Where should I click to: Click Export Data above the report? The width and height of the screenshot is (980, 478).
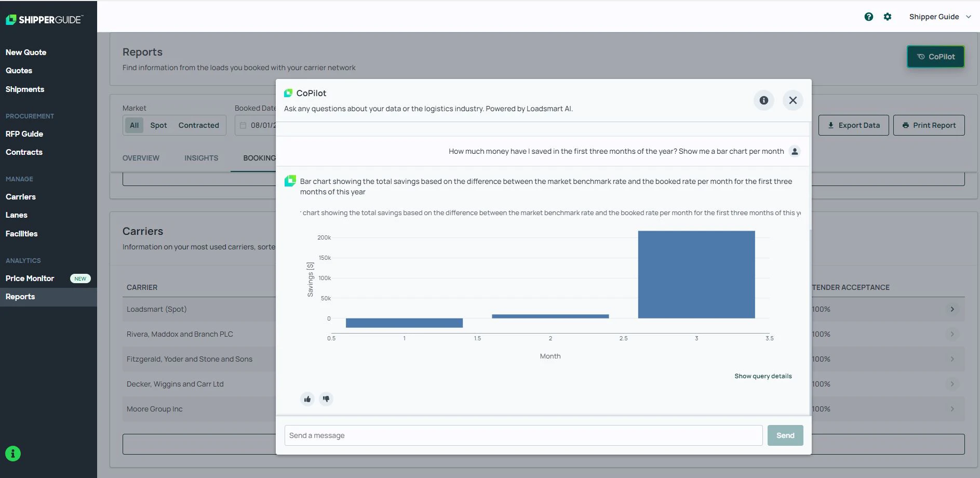pyautogui.click(x=853, y=125)
